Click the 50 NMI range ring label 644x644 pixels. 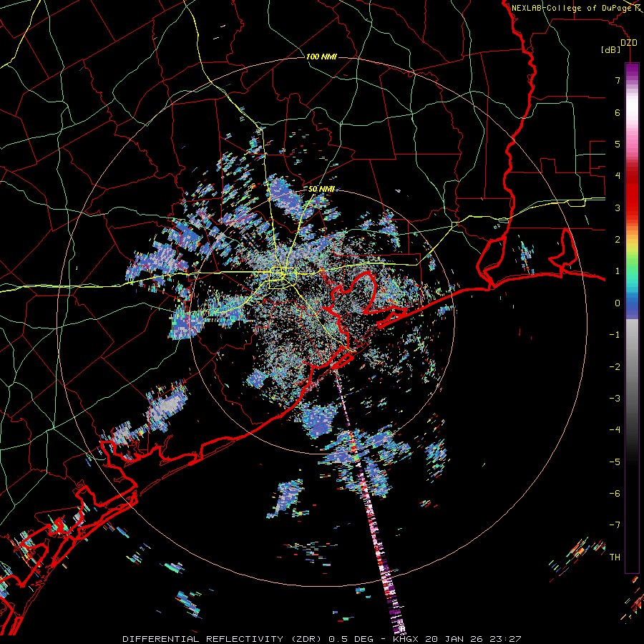(x=321, y=189)
